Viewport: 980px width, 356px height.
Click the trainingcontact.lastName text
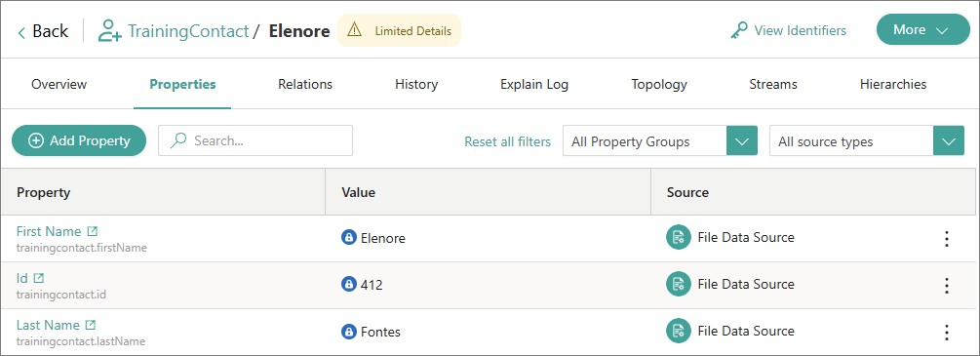tap(81, 341)
